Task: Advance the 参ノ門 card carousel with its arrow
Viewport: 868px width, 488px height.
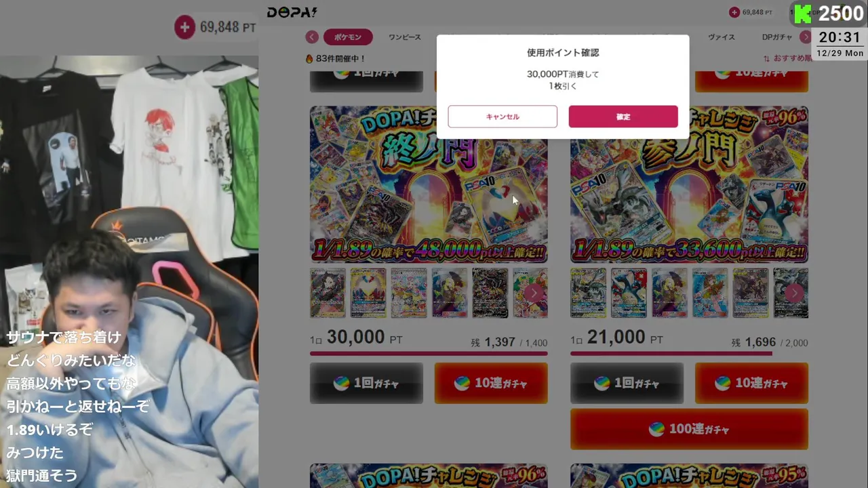Action: (794, 293)
